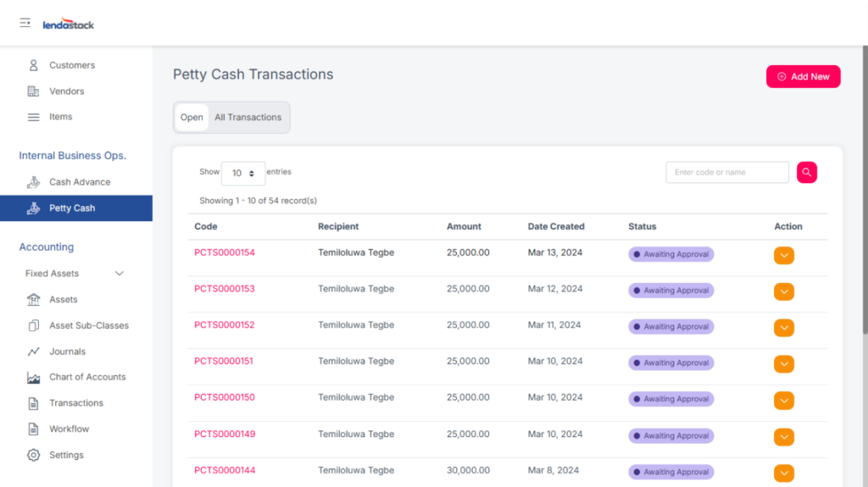Open Customers via its person icon

(x=34, y=65)
